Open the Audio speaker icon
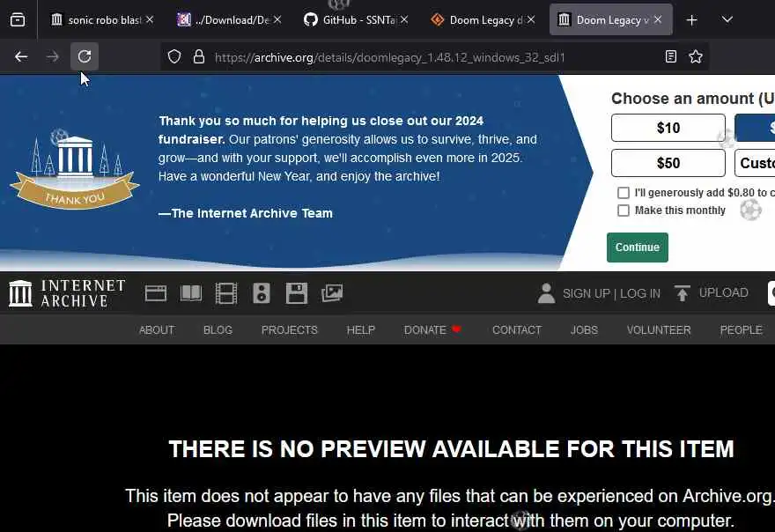 coord(262,293)
